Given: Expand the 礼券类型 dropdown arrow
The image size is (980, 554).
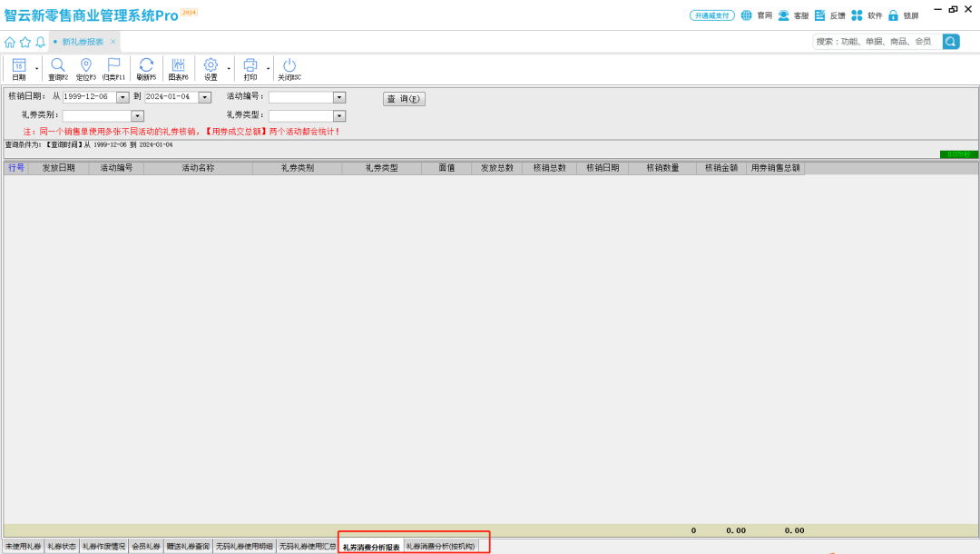Looking at the screenshot, I should tap(339, 116).
